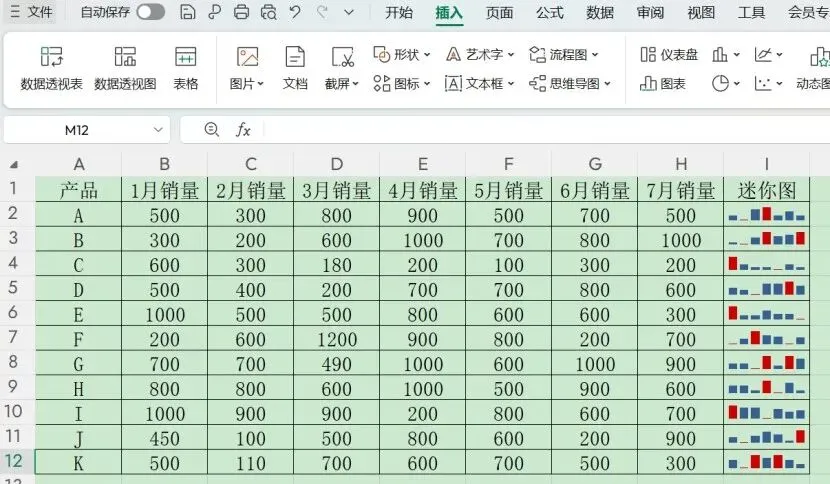Image resolution: width=830 pixels, height=484 pixels.
Task: Open the 思维导图 dropdown
Action: pos(570,83)
